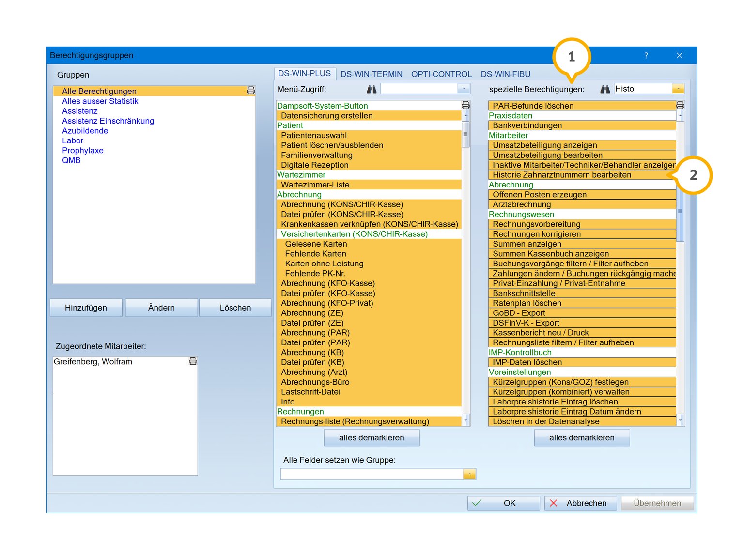Screen dimensions: 744x560
Task: Click 'Löschen in der Datenanalyse' row
Action: point(582,421)
